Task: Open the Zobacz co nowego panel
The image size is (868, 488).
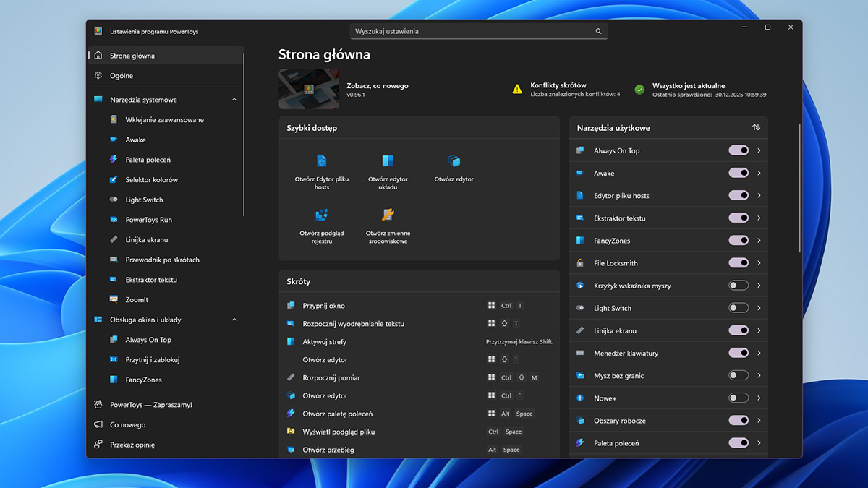Action: [380, 85]
